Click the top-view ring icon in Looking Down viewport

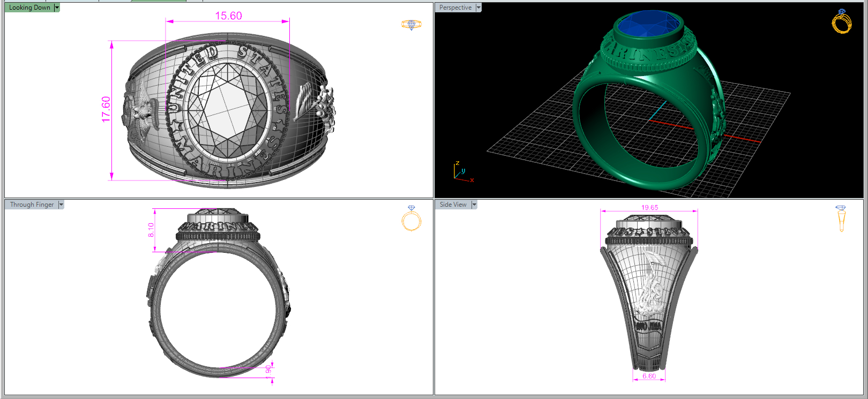point(411,25)
